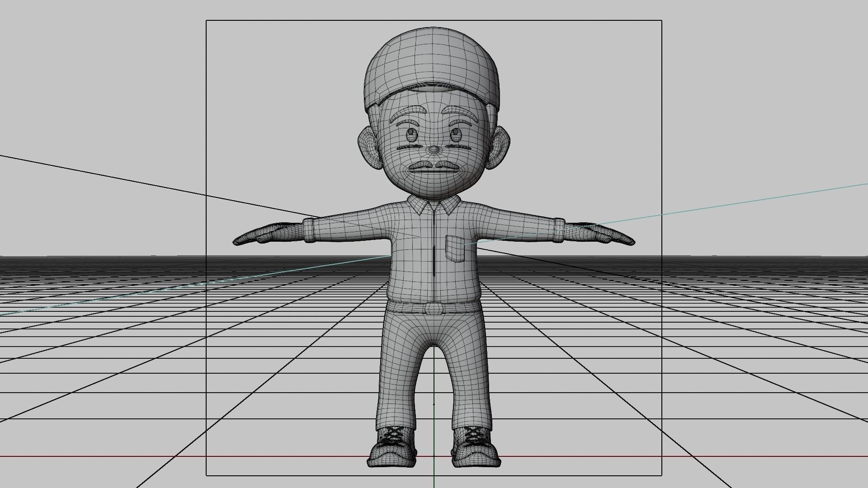Select the mustache on the face
This screenshot has width=868, height=488.
tap(434, 165)
